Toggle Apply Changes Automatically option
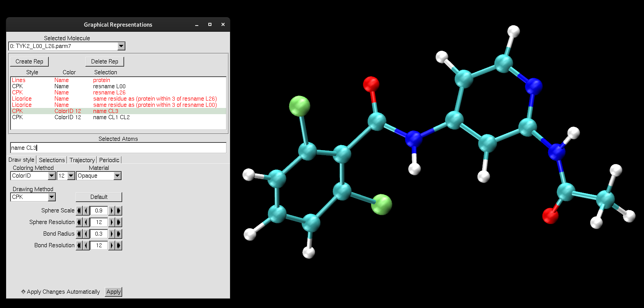Image resolution: width=644 pixels, height=308 pixels. click(24, 292)
